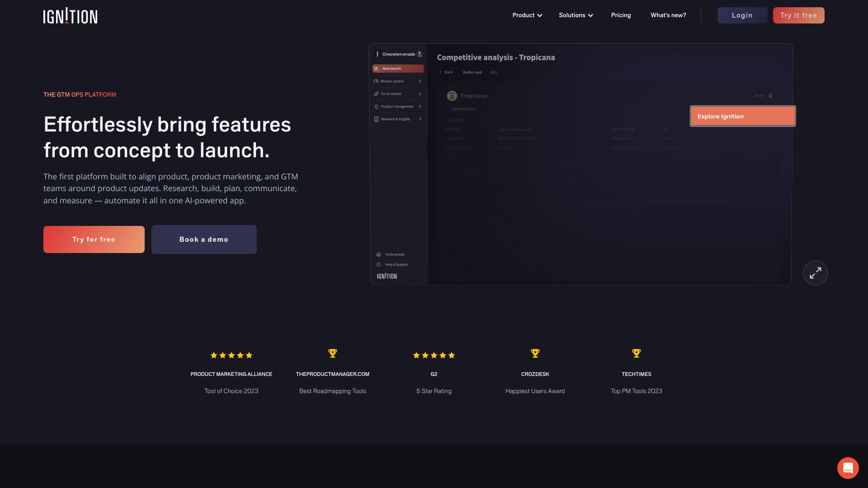868x488 pixels.
Task: Click the Try for free hero button
Action: 94,239
